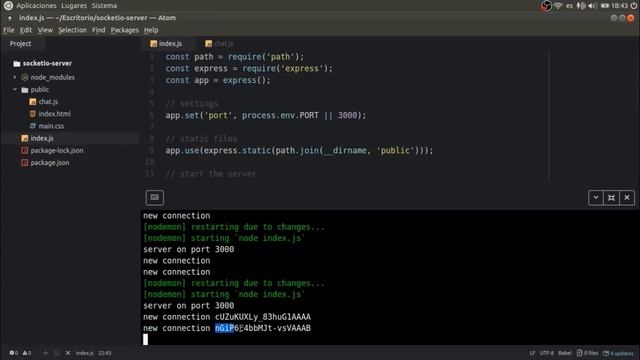Click the battery indicator icon
Image resolution: width=640 pixels, height=360 pixels.
click(x=605, y=6)
